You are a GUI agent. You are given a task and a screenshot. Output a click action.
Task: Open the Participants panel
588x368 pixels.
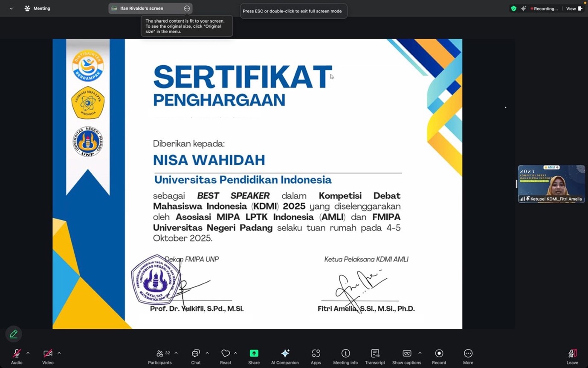coord(160,356)
